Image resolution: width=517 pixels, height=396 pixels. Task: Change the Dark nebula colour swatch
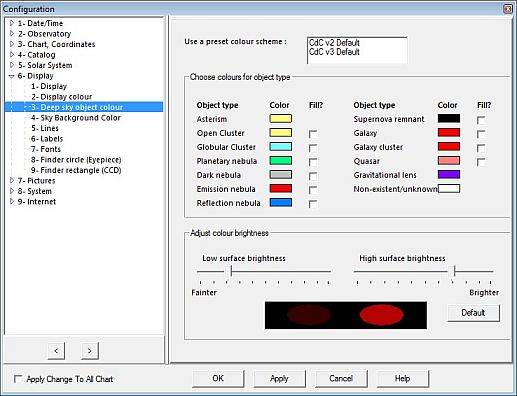pos(281,175)
